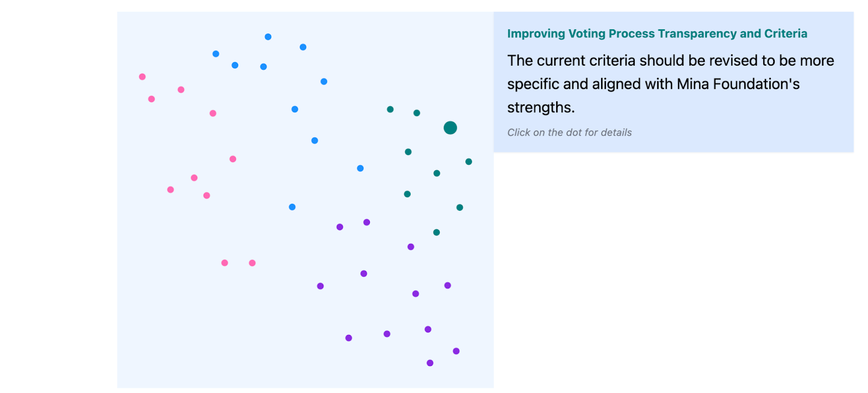
Task: Click the topmost purple dot
Action: click(x=367, y=222)
